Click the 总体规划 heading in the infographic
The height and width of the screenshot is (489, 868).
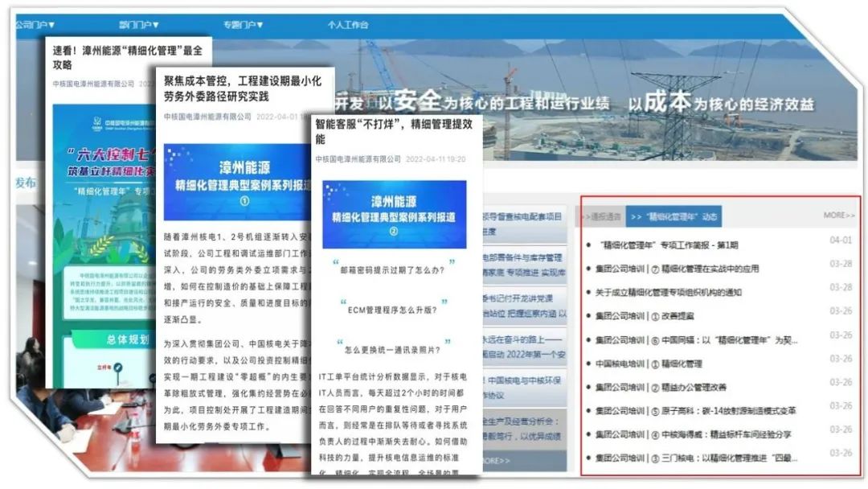tap(128, 339)
